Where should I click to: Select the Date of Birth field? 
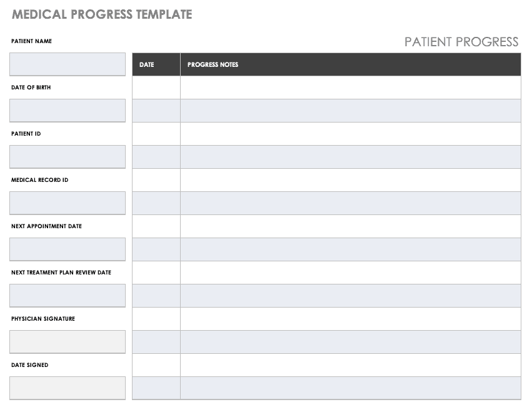tap(68, 111)
